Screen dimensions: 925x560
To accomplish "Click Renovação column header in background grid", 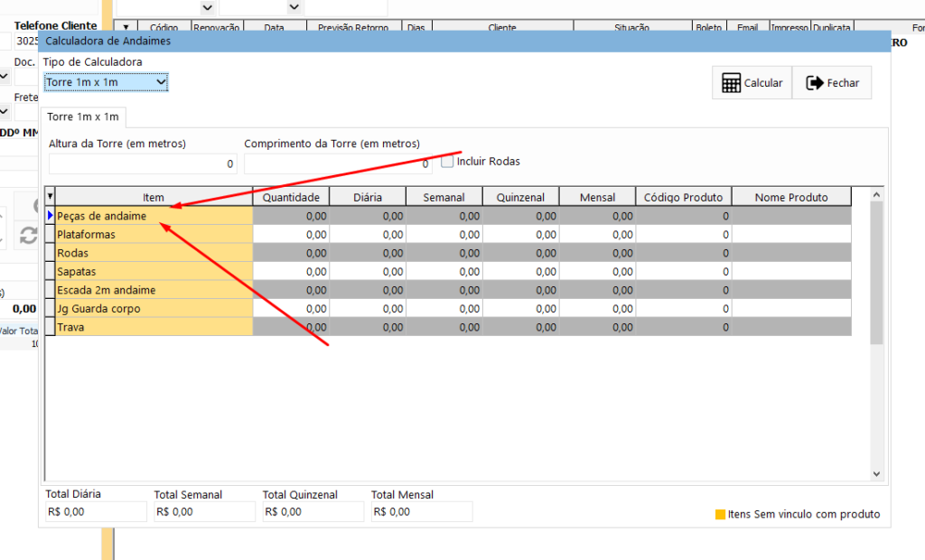I will 217,27.
